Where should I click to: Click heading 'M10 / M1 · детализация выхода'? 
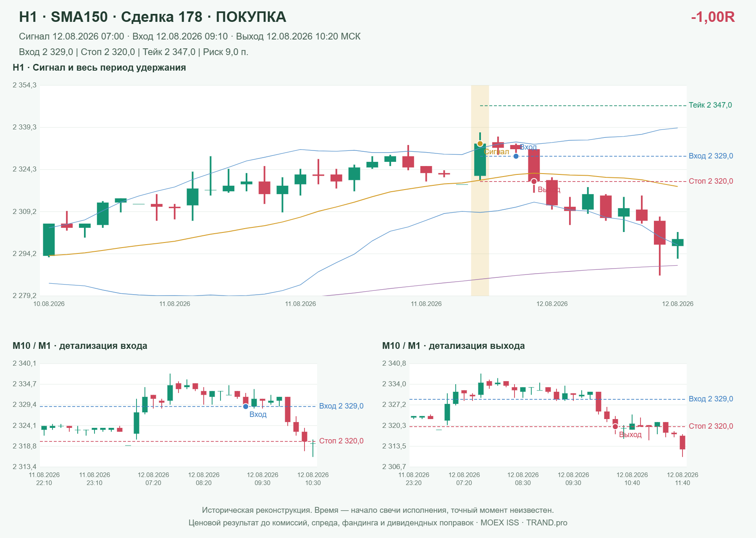pos(453,346)
